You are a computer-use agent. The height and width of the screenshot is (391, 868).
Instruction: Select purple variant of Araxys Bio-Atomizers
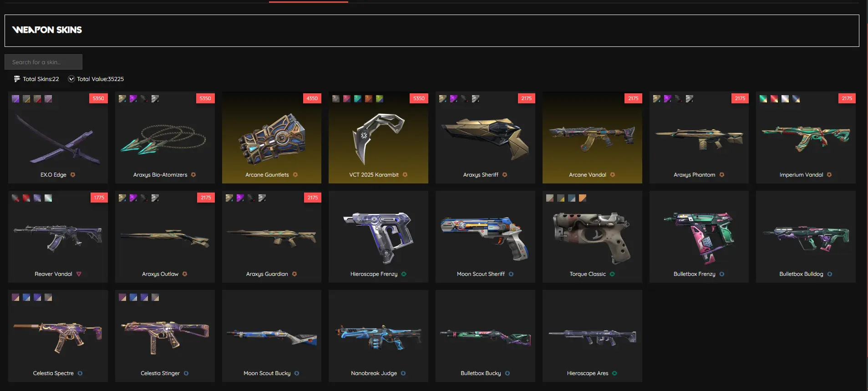(133, 99)
